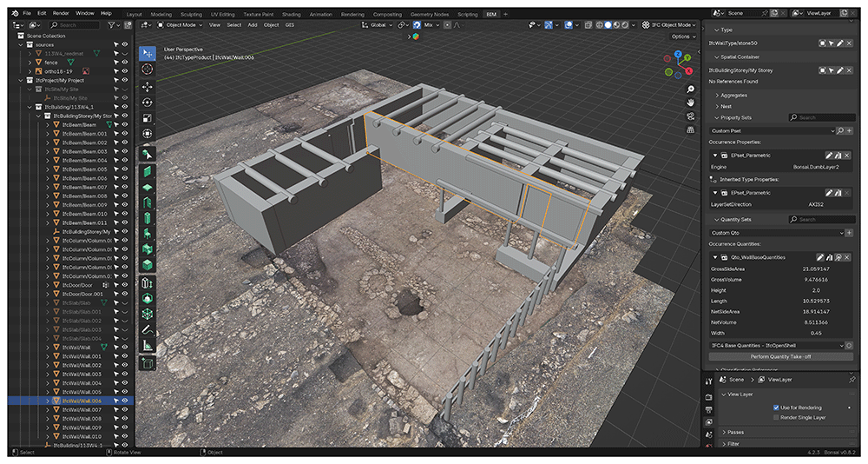This screenshot has width=868, height=464.
Task: Open the viewport Options button
Action: tap(683, 36)
